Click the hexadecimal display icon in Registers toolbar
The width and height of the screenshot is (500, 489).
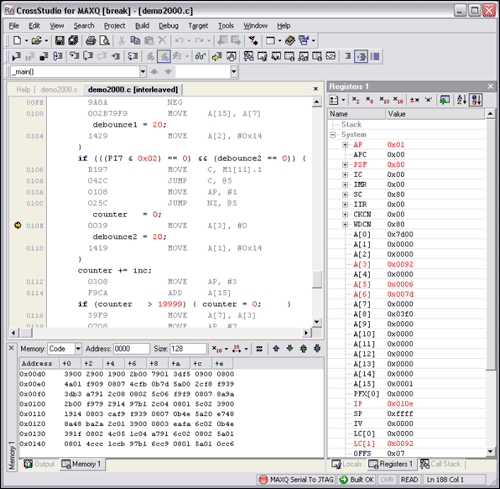click(x=398, y=100)
